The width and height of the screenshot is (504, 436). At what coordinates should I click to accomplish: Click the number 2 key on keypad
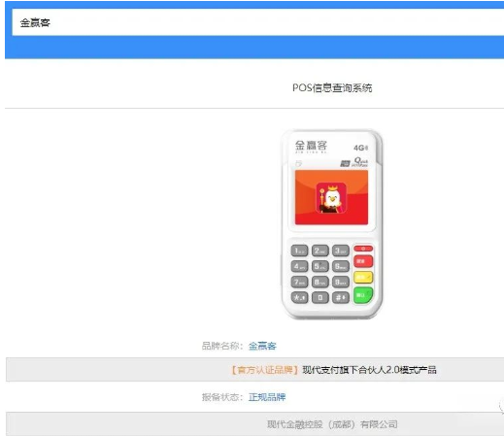(x=320, y=251)
